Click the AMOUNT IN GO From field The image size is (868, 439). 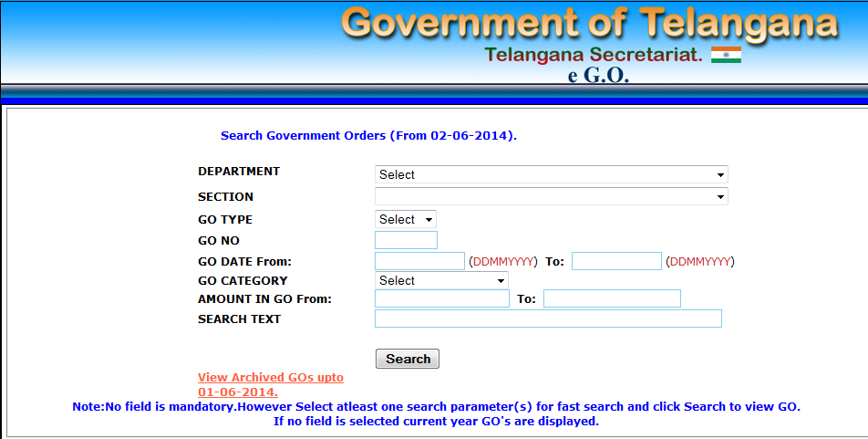tap(441, 298)
